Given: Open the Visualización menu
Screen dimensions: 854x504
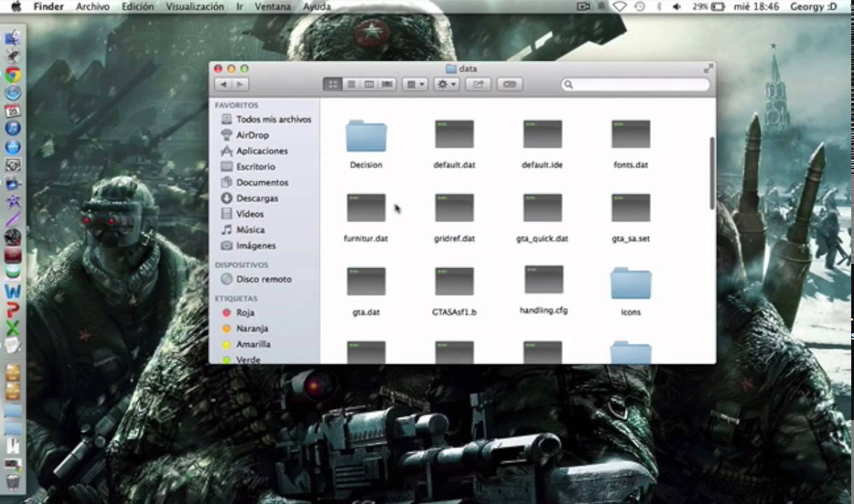Looking at the screenshot, I should 195,6.
